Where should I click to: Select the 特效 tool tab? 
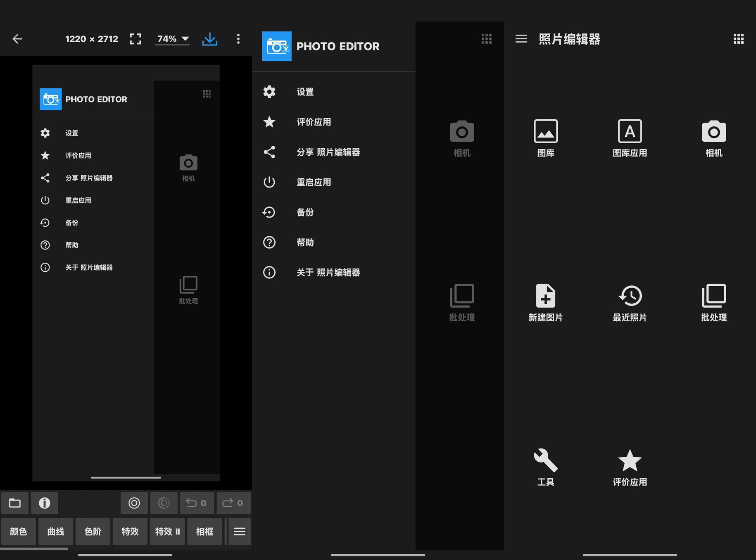(x=130, y=532)
